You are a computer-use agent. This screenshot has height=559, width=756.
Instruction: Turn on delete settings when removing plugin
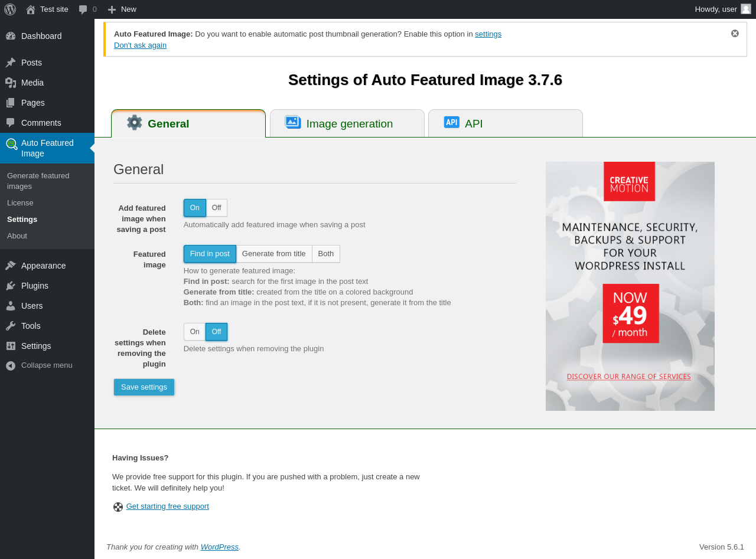click(x=194, y=332)
